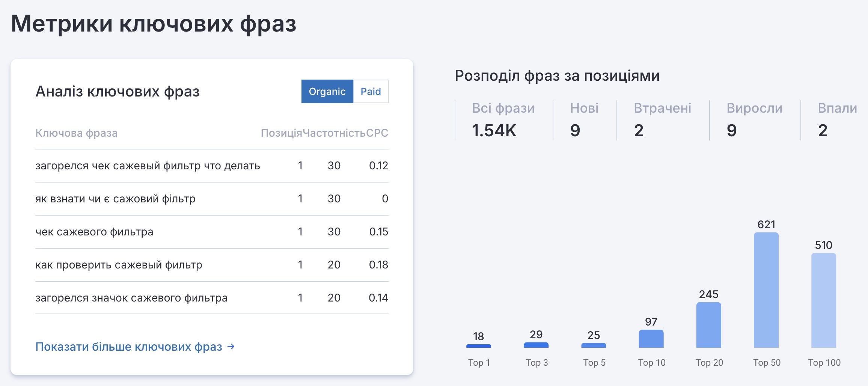
Task: Select keyword 'як взнати чи є сажовий фільтр'
Action: pos(115,199)
